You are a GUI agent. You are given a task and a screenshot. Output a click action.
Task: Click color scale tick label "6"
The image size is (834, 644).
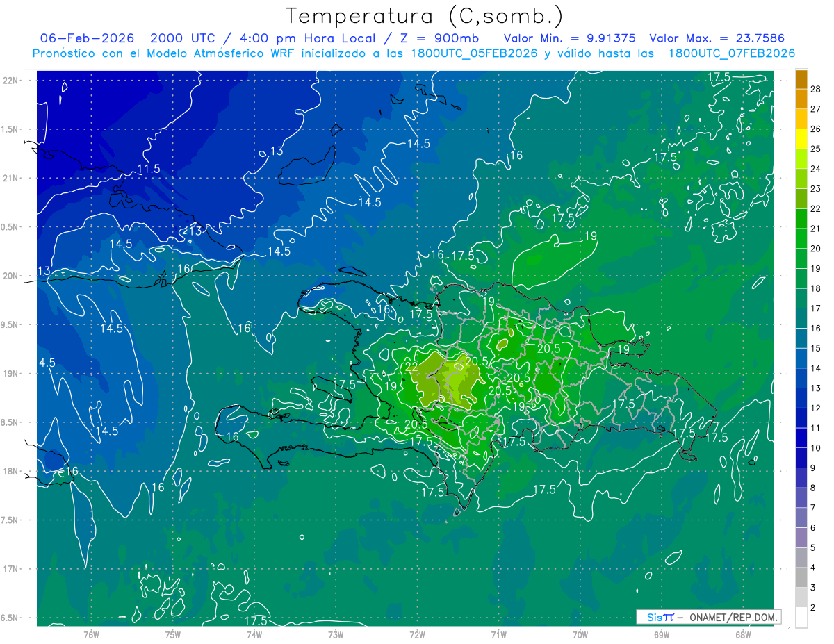click(x=813, y=529)
